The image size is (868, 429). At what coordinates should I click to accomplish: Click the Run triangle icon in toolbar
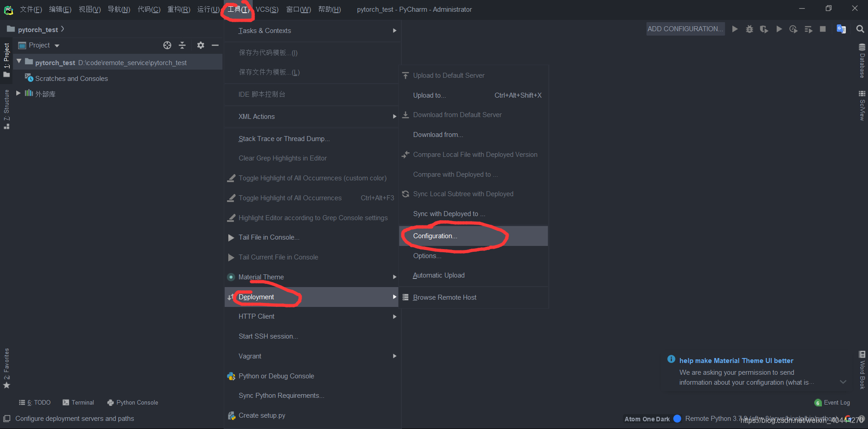click(735, 29)
